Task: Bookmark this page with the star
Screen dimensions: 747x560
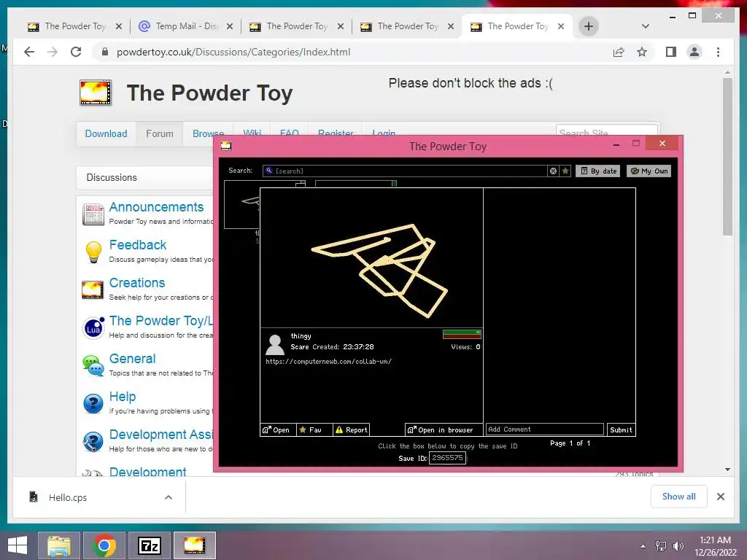Action: point(642,52)
